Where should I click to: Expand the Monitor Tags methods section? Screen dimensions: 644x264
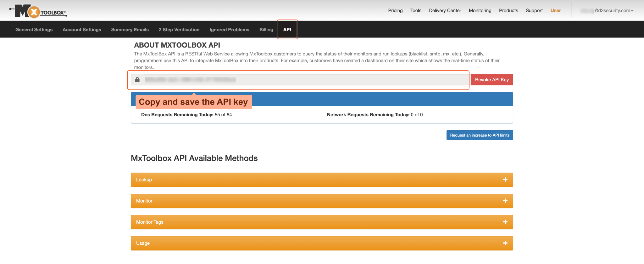pyautogui.click(x=150, y=222)
